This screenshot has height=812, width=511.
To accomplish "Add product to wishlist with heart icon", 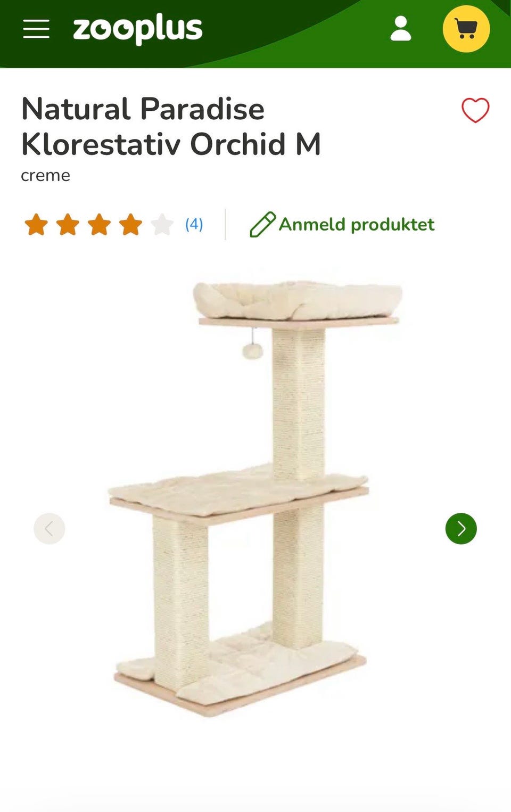I will click(x=475, y=110).
